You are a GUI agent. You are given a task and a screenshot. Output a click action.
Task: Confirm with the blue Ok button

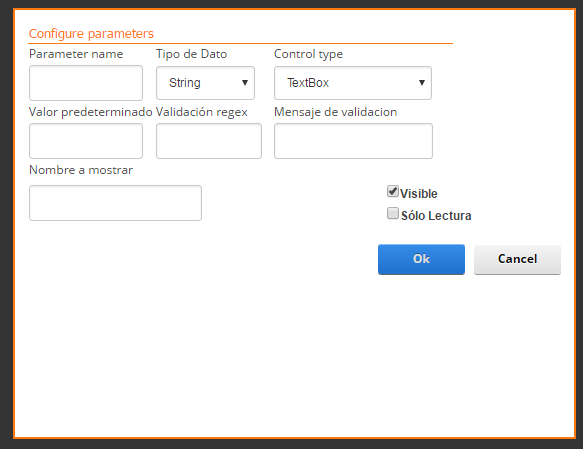pyautogui.click(x=421, y=259)
